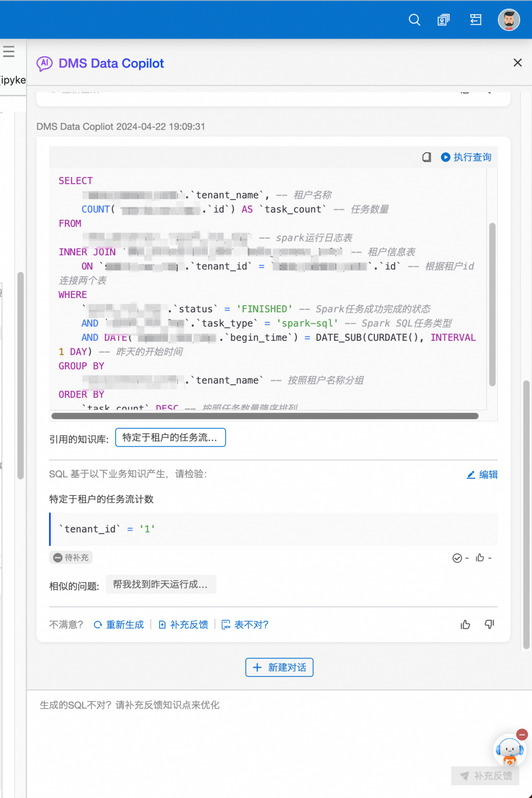This screenshot has height=798, width=532.
Task: Click the heading 特定于租户的任务流计数
Action: [x=101, y=499]
